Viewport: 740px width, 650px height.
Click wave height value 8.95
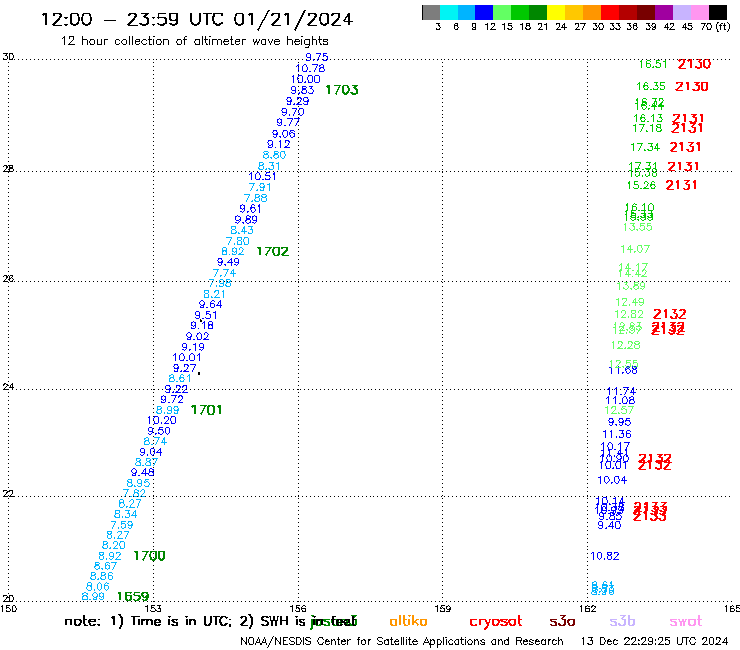[138, 483]
